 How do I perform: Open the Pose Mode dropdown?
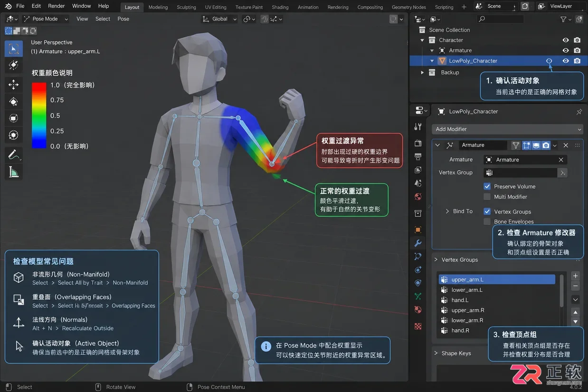pos(45,19)
